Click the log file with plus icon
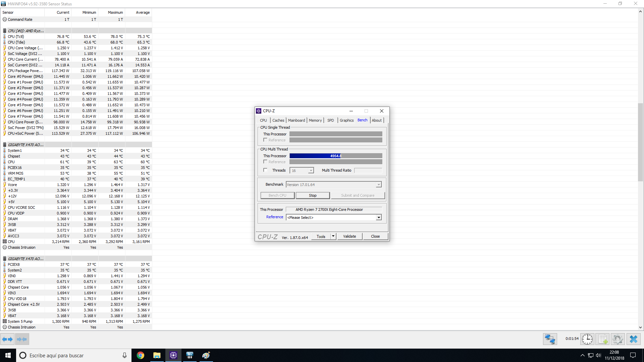This screenshot has width=644, height=362. [603, 339]
